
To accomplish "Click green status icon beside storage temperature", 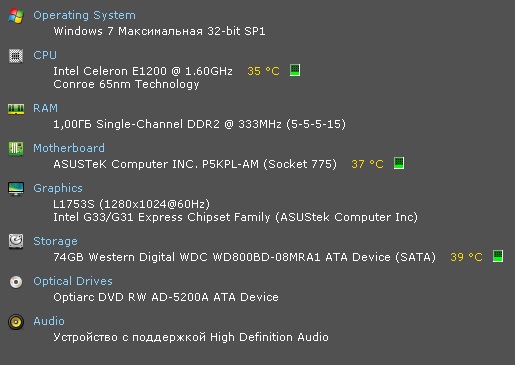I will click(498, 256).
